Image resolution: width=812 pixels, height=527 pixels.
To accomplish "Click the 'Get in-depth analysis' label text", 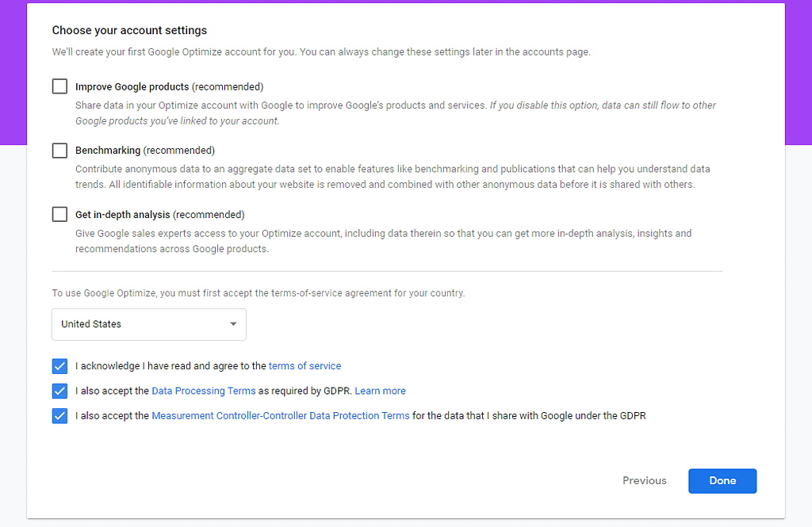I will pos(123,214).
